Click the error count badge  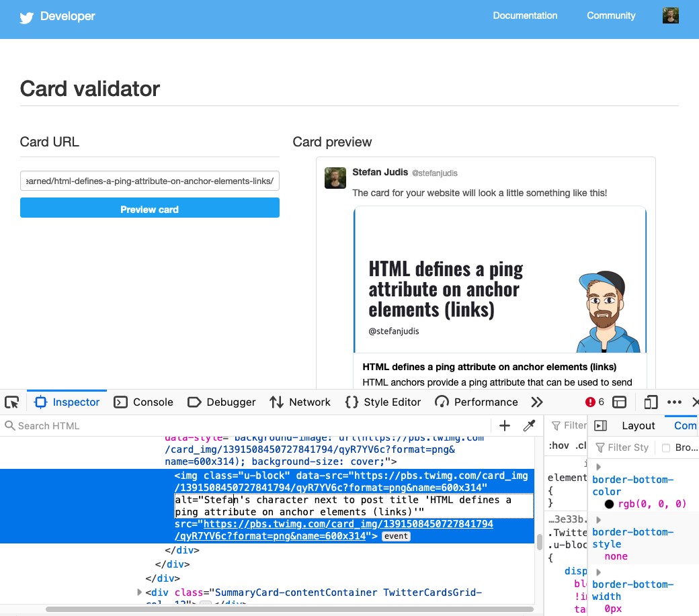click(595, 402)
